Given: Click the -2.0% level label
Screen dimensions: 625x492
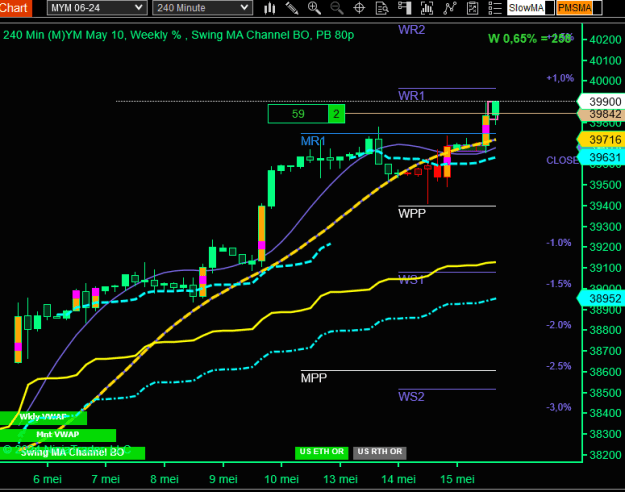Looking at the screenshot, I should click(x=558, y=325).
